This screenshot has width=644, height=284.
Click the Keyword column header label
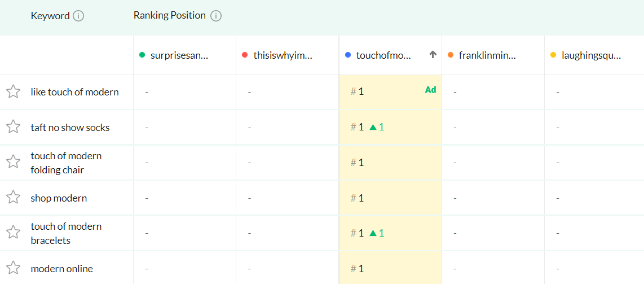50,16
